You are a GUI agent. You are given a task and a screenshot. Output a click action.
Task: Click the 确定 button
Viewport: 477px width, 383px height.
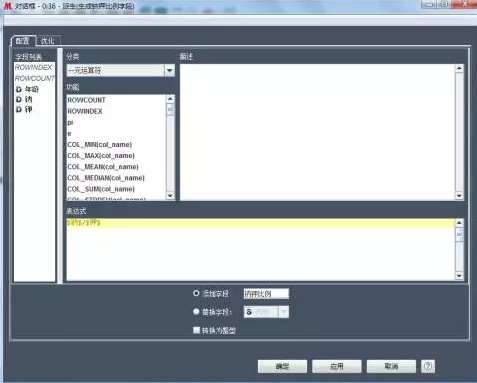coord(282,366)
